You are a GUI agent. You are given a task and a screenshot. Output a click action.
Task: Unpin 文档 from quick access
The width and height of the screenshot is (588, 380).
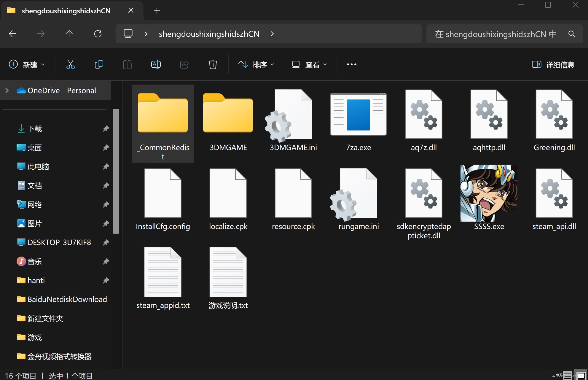(106, 185)
